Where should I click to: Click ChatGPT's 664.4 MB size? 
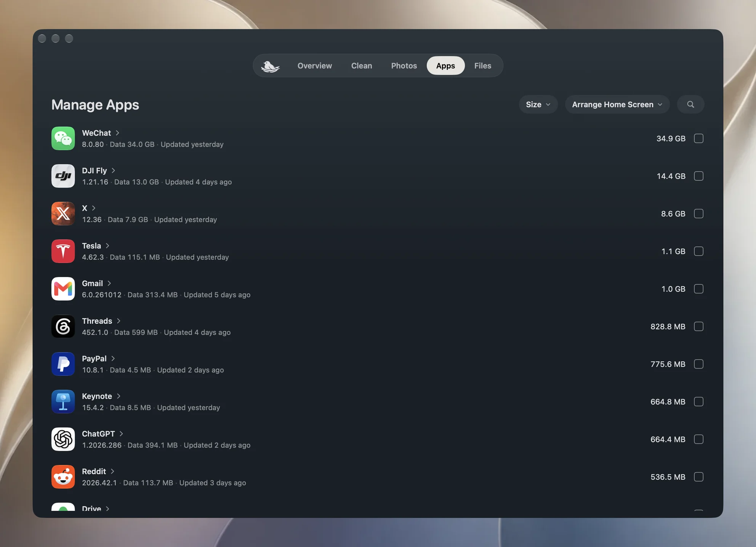click(x=668, y=439)
